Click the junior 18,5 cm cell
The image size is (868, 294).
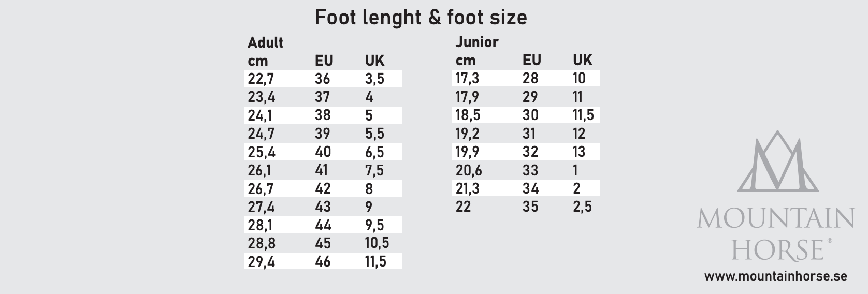[468, 115]
